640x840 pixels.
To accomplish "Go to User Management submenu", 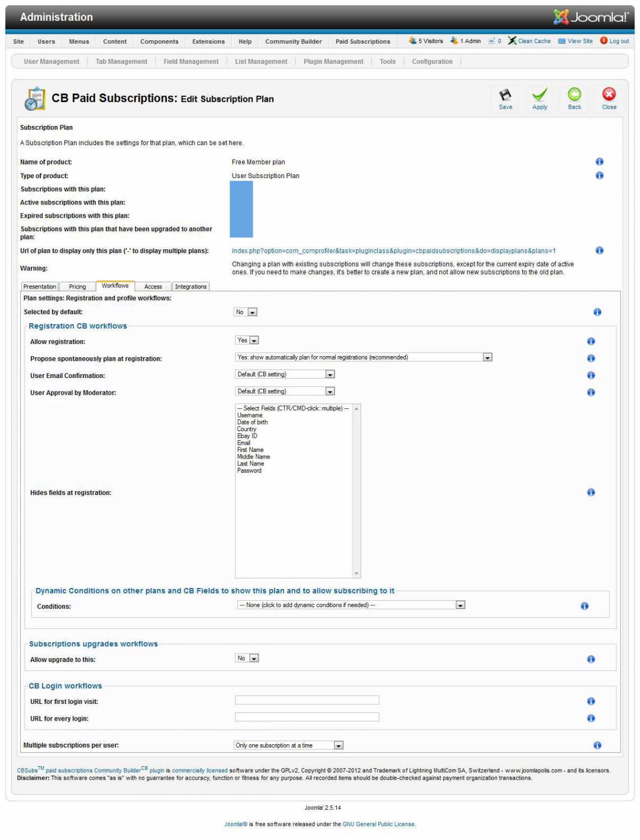I will [52, 62].
